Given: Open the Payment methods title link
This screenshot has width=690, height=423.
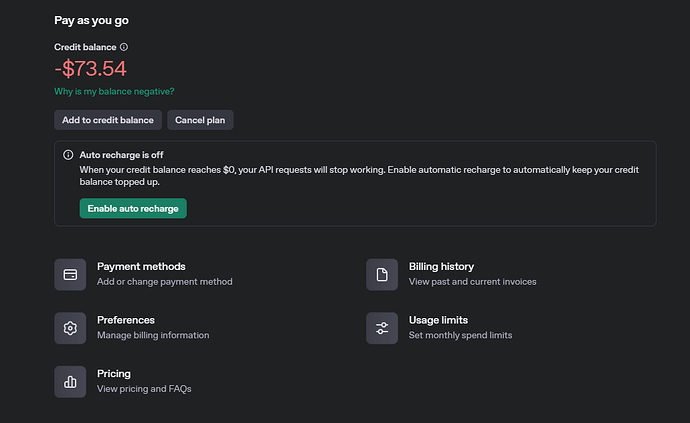Looking at the screenshot, I should coord(141,267).
